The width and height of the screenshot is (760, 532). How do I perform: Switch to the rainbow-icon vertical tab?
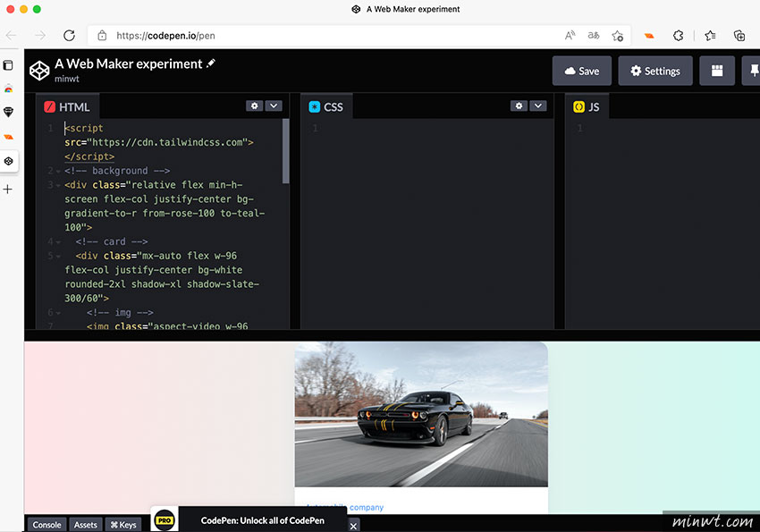pos(8,89)
